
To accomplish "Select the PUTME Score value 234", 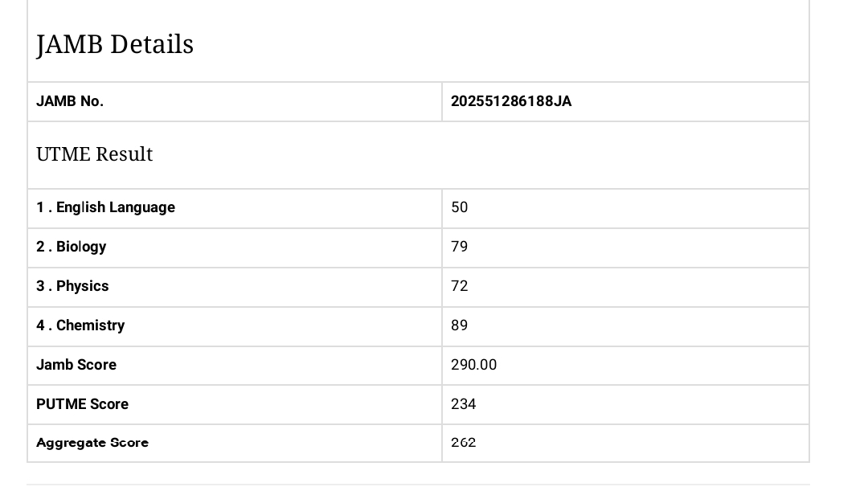I will click(x=464, y=404).
